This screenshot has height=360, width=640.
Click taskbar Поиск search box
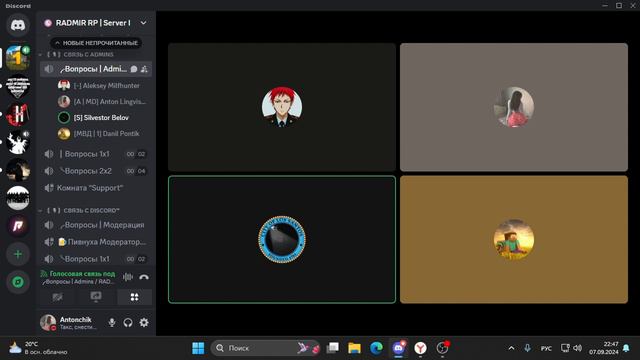click(264, 348)
